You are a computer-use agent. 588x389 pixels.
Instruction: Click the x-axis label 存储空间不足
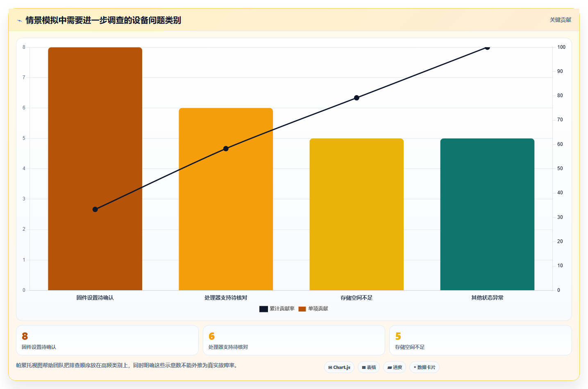356,298
